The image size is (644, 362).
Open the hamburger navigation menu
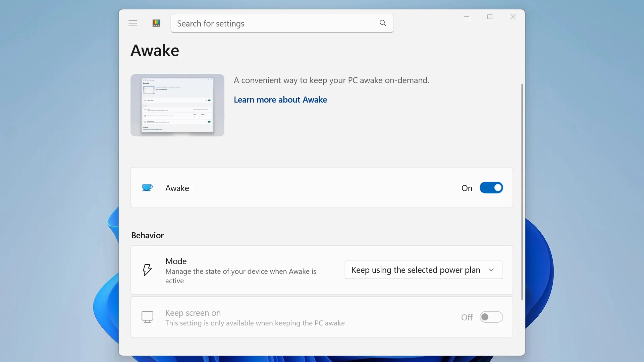point(133,23)
